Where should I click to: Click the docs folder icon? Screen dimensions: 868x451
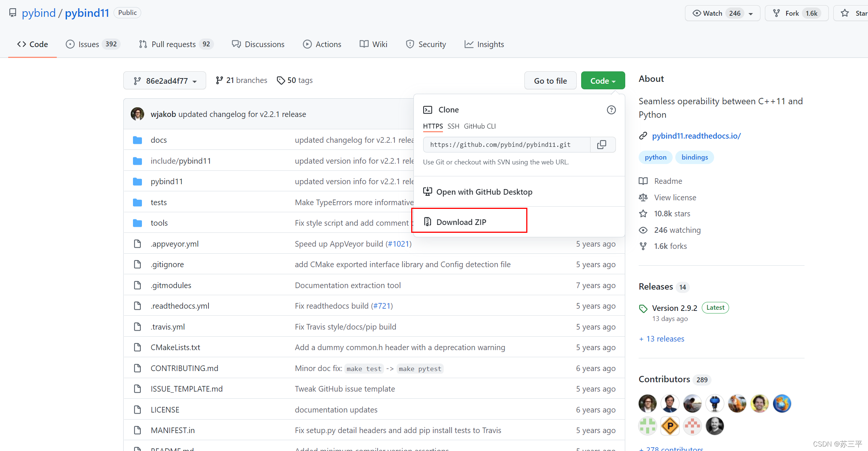(137, 140)
